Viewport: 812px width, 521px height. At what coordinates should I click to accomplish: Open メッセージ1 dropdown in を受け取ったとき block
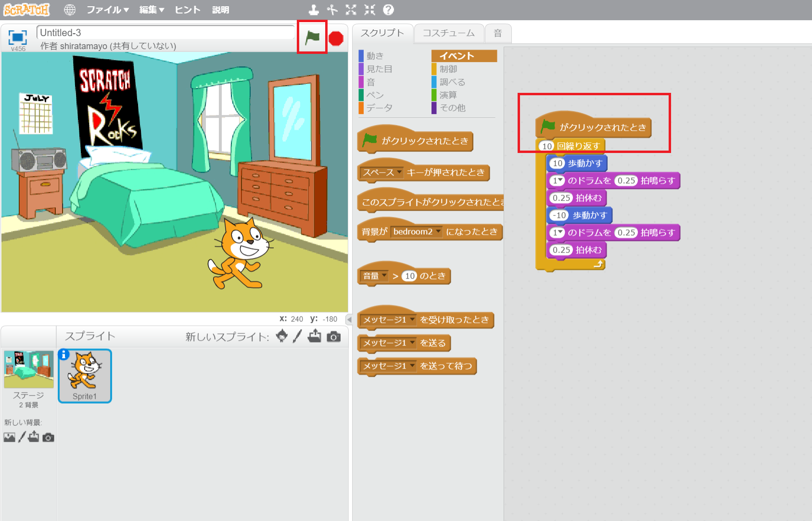coord(389,319)
